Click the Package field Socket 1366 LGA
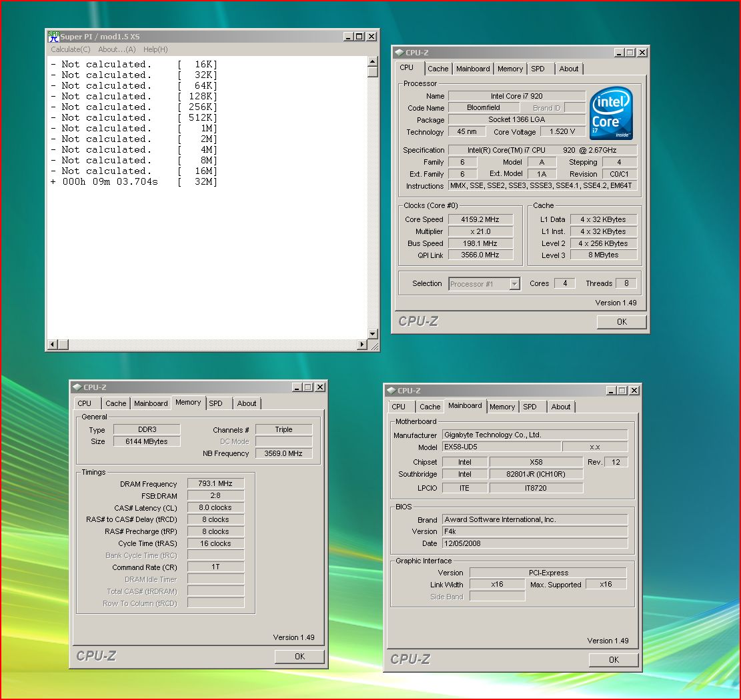Image resolution: width=741 pixels, height=700 pixels. (x=516, y=119)
